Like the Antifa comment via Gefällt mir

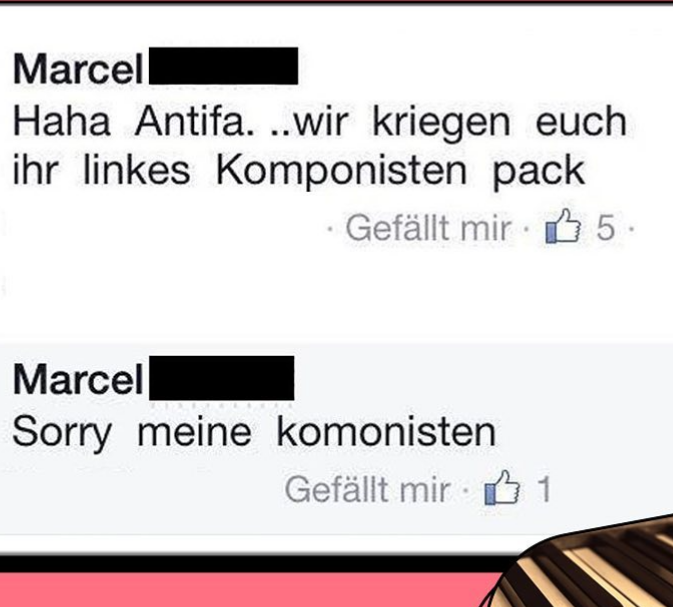tap(429, 228)
